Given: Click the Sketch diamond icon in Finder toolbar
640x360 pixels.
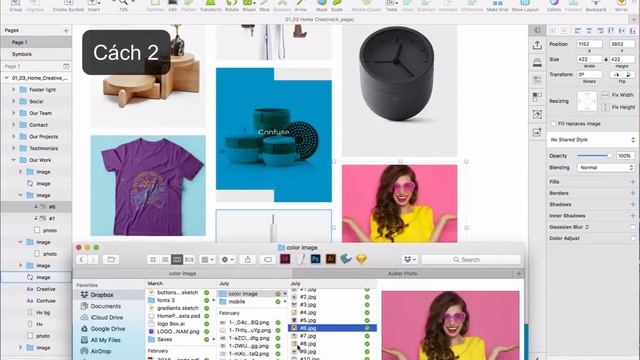Looking at the screenshot, I should pyautogui.click(x=361, y=259).
